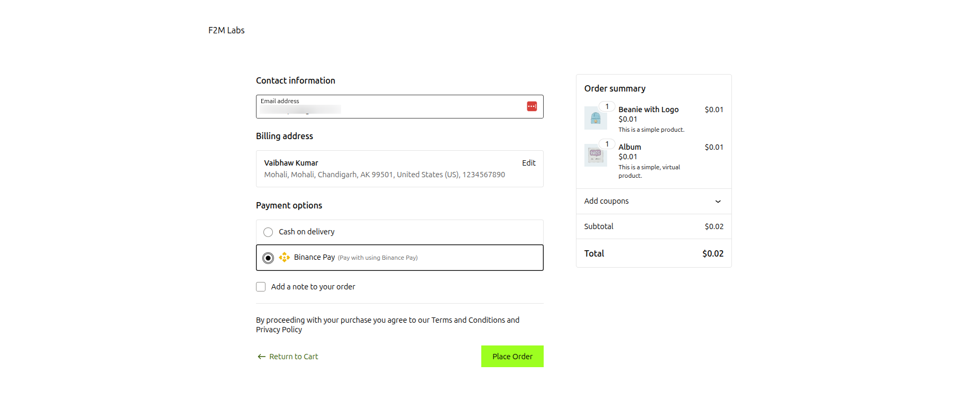Click the name Vaibhaw Kumar

291,163
